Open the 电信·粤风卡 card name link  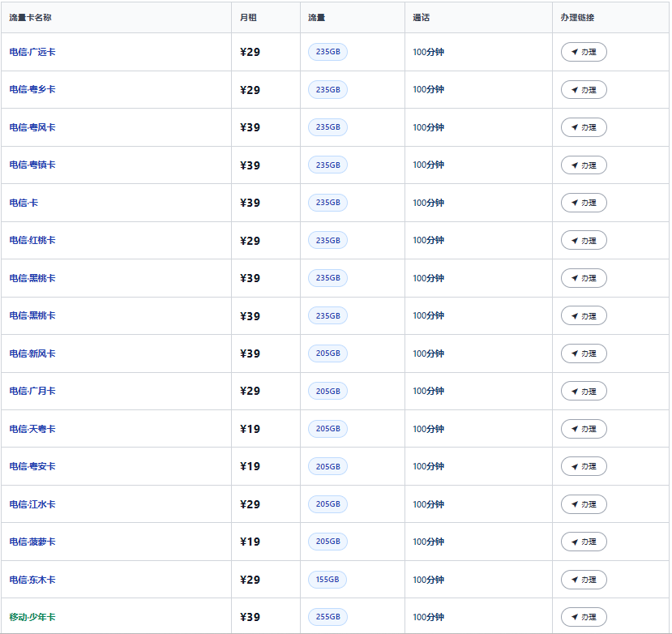(x=32, y=127)
